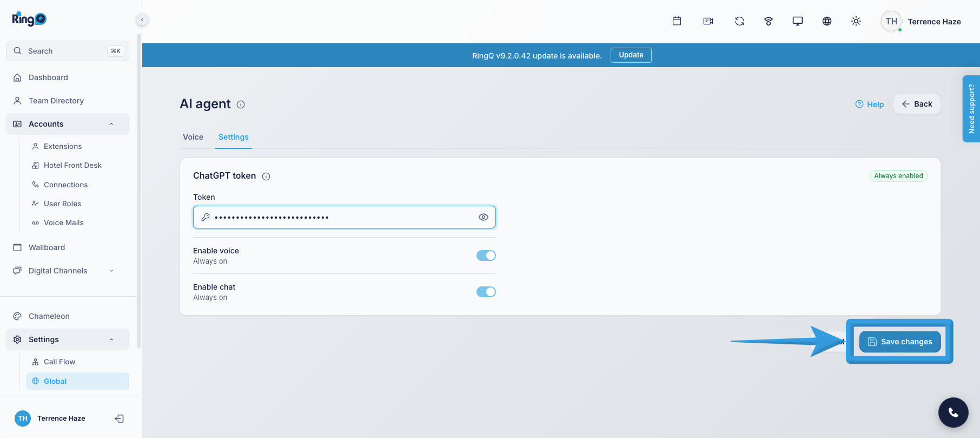Switch to the Voice tab
This screenshot has height=438, width=980.
193,137
